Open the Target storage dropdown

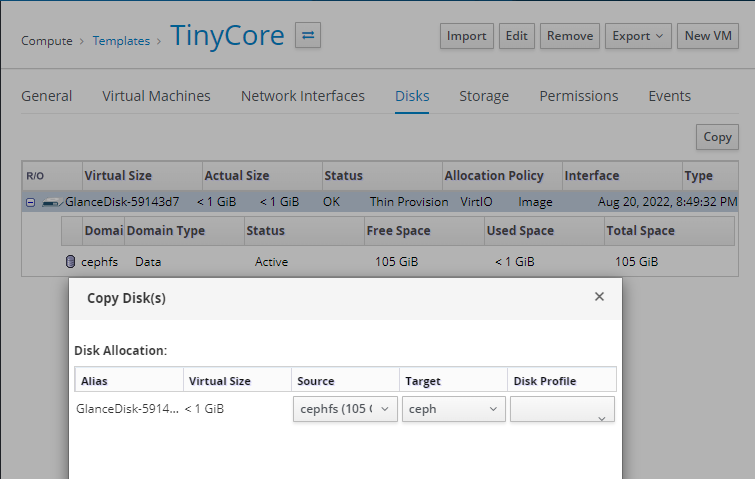pos(454,409)
